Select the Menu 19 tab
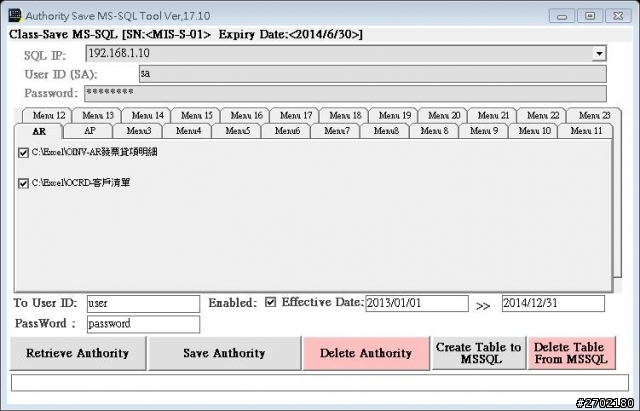 (x=394, y=116)
